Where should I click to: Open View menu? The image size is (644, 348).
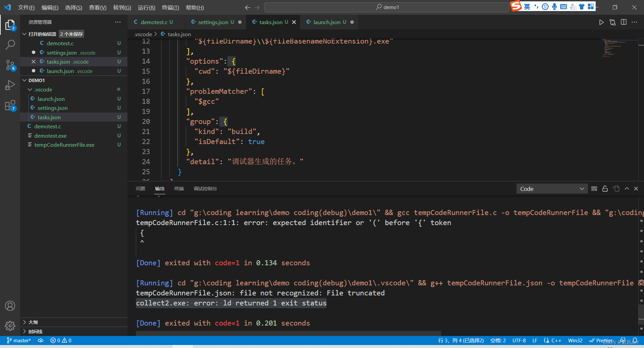pos(98,7)
